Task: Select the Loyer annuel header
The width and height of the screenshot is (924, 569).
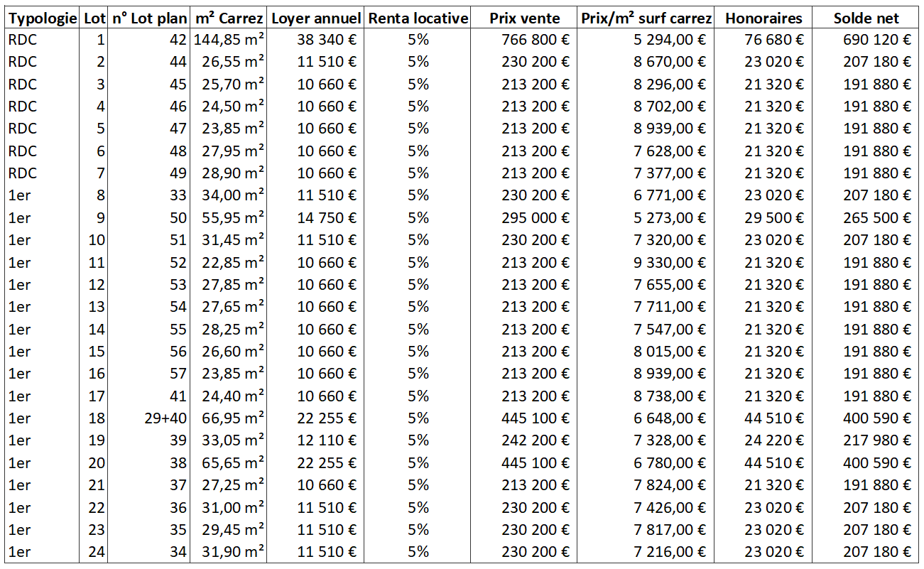Action: (x=316, y=18)
